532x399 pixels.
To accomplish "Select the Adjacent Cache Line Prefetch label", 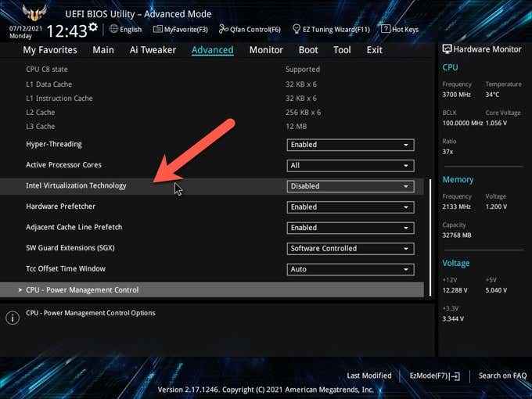I will pos(74,227).
